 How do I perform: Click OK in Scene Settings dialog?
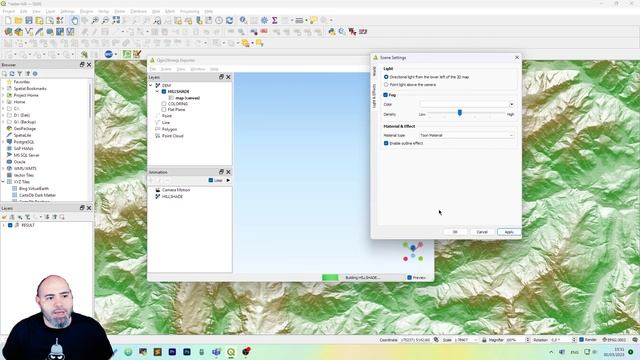point(455,232)
